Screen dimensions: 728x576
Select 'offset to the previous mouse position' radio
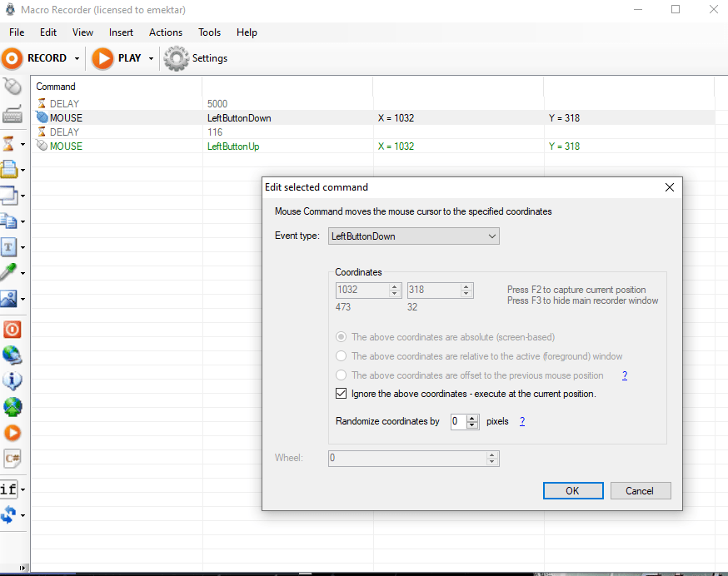342,375
